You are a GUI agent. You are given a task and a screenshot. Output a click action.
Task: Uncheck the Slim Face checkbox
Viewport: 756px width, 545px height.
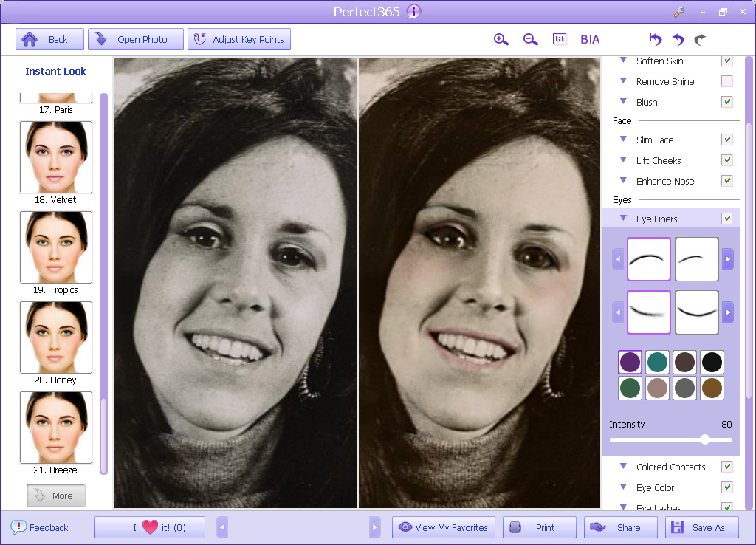click(x=727, y=140)
